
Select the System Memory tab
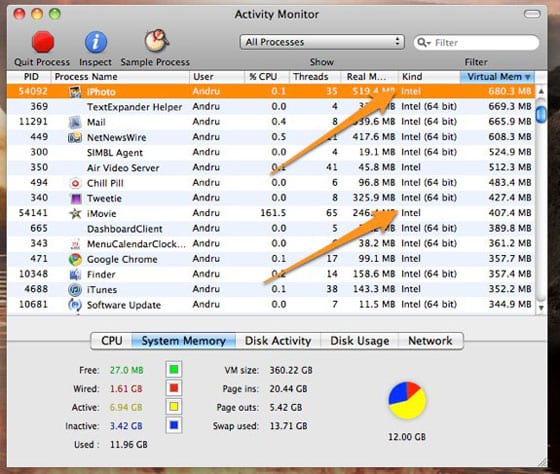(x=184, y=341)
